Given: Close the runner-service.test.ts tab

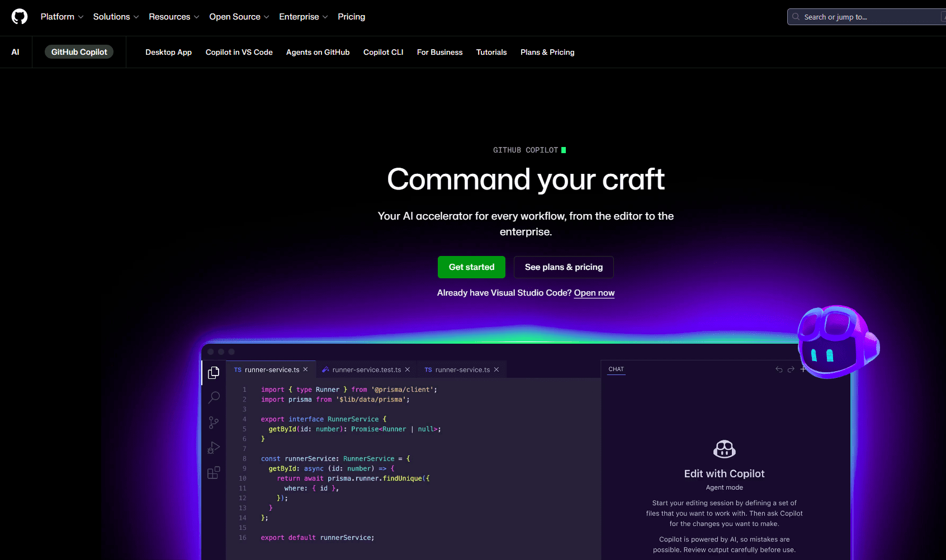Looking at the screenshot, I should pos(408,369).
